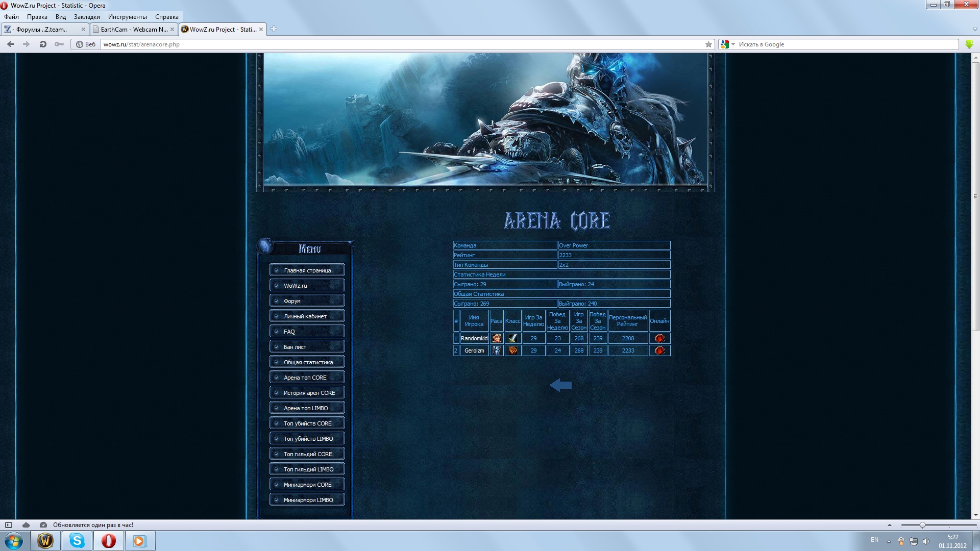Bookmark the page with the star icon
980x551 pixels.
click(x=708, y=44)
